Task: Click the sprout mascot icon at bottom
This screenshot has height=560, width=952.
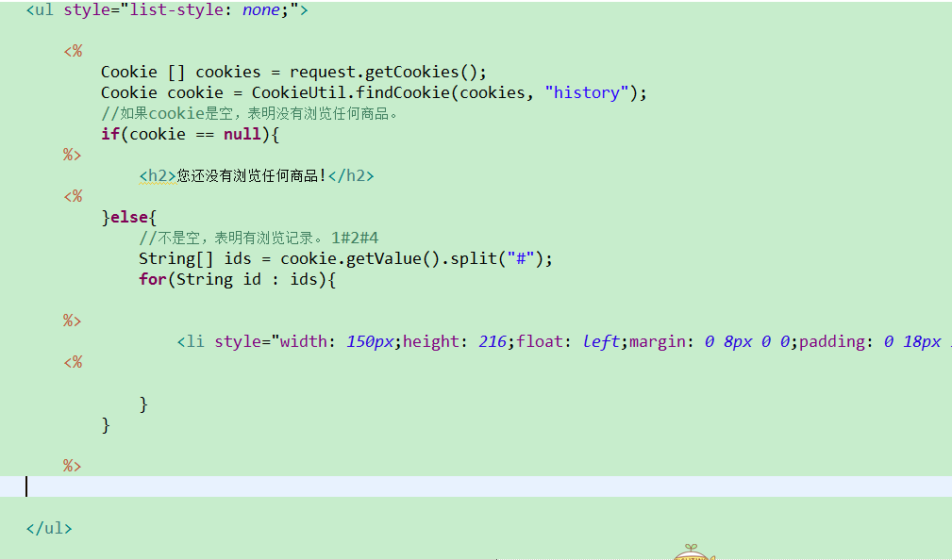Action: coord(693,552)
